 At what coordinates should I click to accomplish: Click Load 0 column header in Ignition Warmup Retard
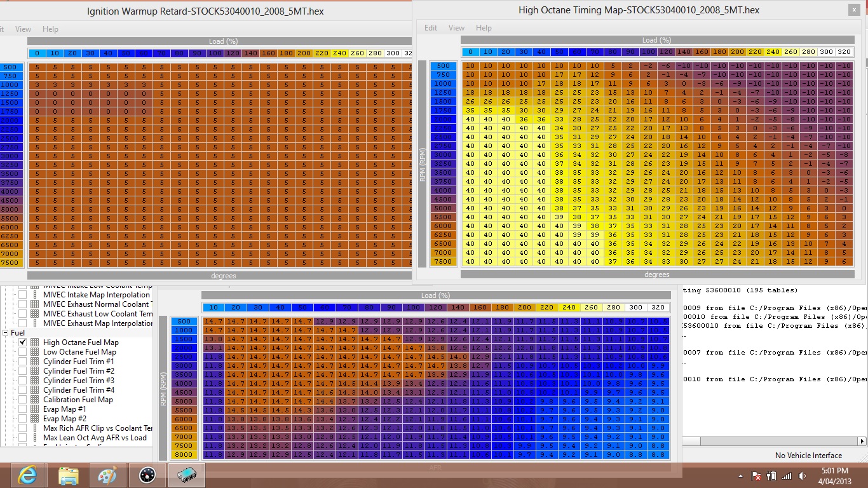coord(37,53)
